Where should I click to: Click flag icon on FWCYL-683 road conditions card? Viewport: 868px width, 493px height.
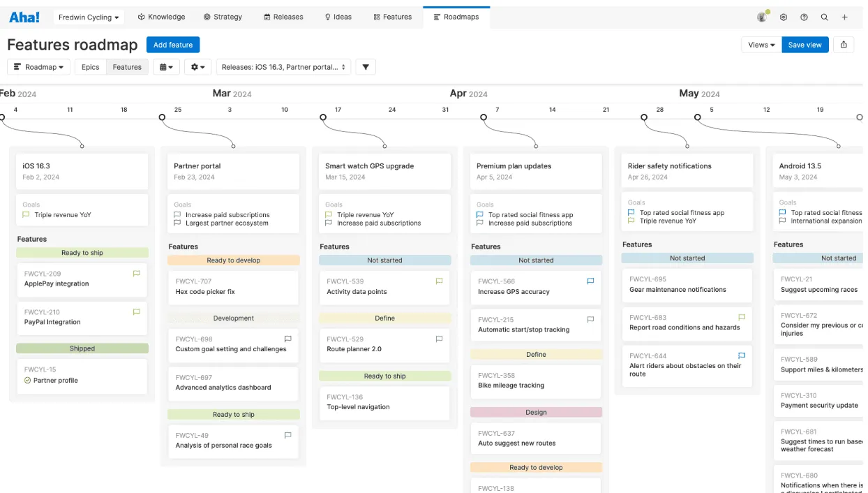tap(742, 317)
